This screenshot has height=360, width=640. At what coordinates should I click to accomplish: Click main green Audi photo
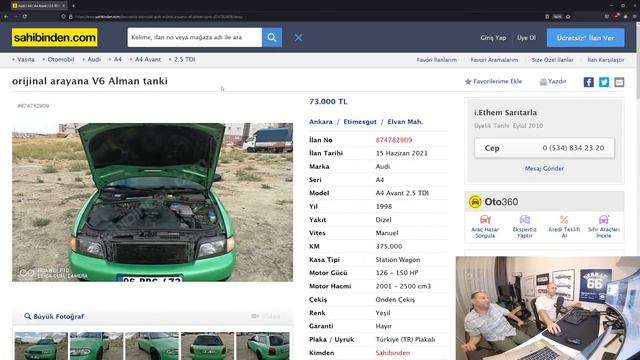coord(152,202)
